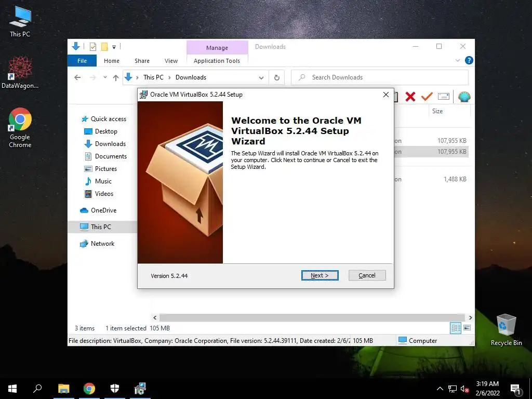This screenshot has height=399, width=532.
Task: Expand the chevron before This PC breadcrumb
Action: coord(137,78)
